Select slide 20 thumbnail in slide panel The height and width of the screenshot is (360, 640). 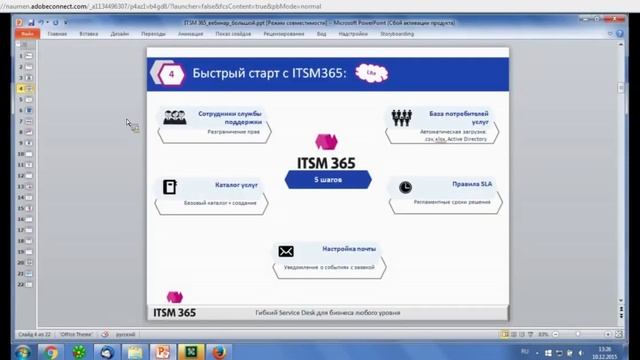[x=29, y=262]
